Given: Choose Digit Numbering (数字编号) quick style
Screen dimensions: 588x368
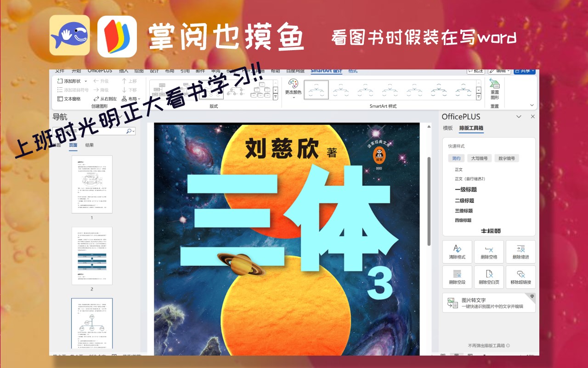Looking at the screenshot, I should pyautogui.click(x=506, y=158).
